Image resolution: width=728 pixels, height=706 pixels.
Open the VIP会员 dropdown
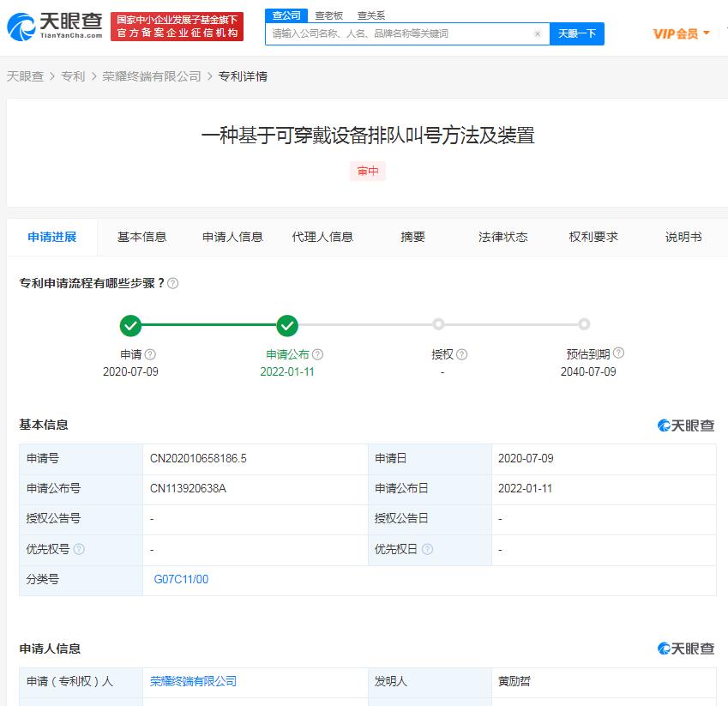click(x=681, y=34)
